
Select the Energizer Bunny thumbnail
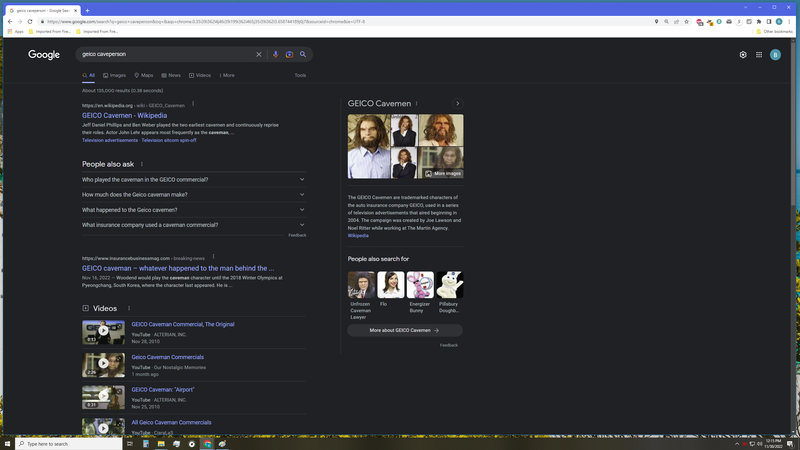[x=420, y=284]
